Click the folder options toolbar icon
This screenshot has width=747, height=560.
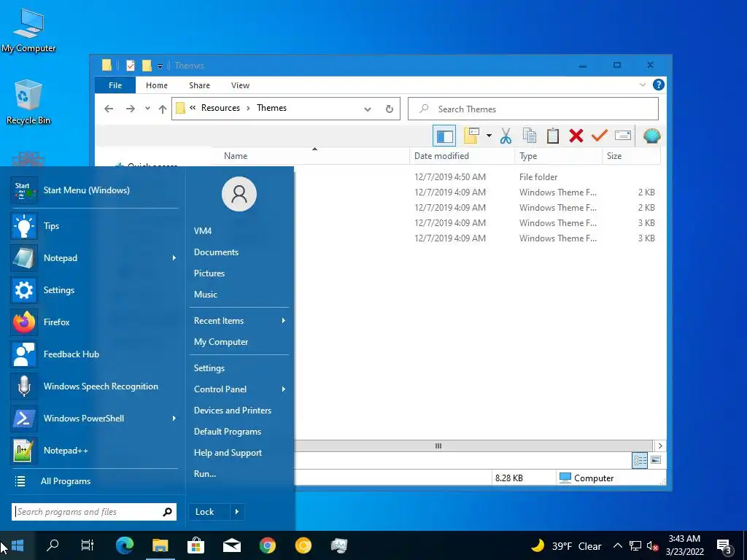click(471, 136)
